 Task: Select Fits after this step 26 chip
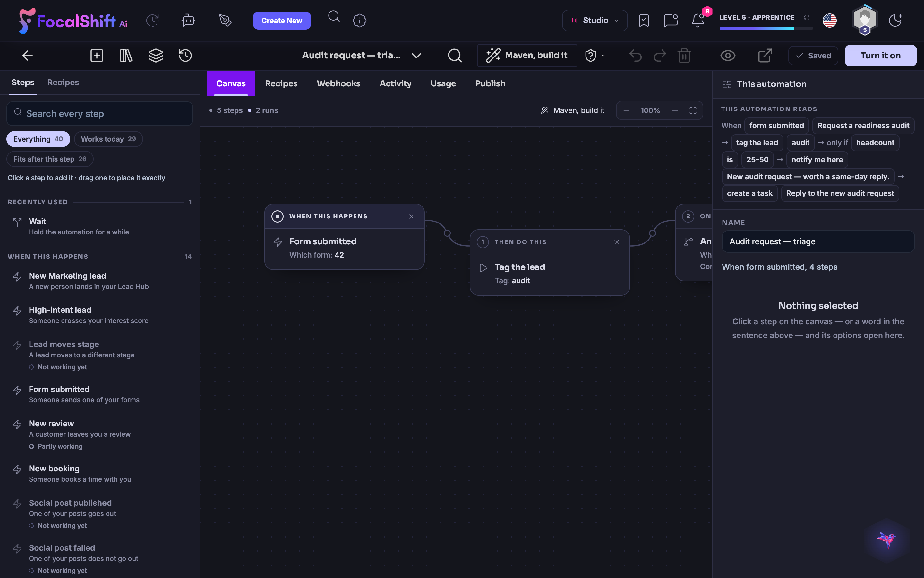(x=50, y=159)
